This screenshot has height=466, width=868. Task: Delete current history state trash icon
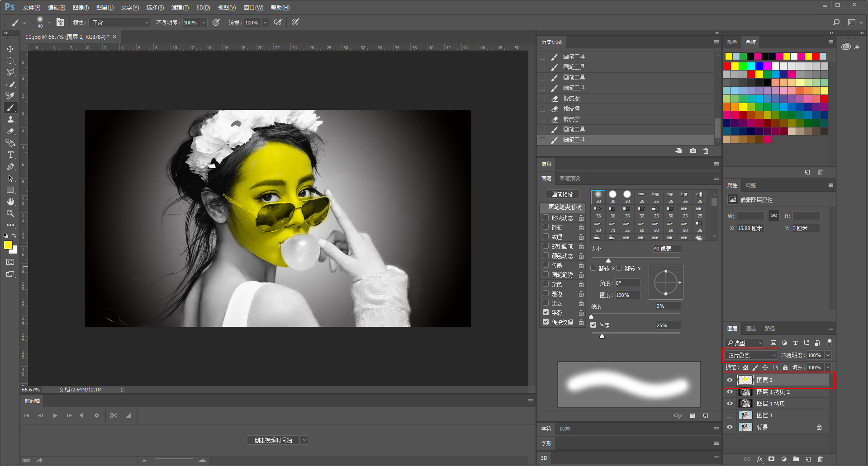(706, 151)
